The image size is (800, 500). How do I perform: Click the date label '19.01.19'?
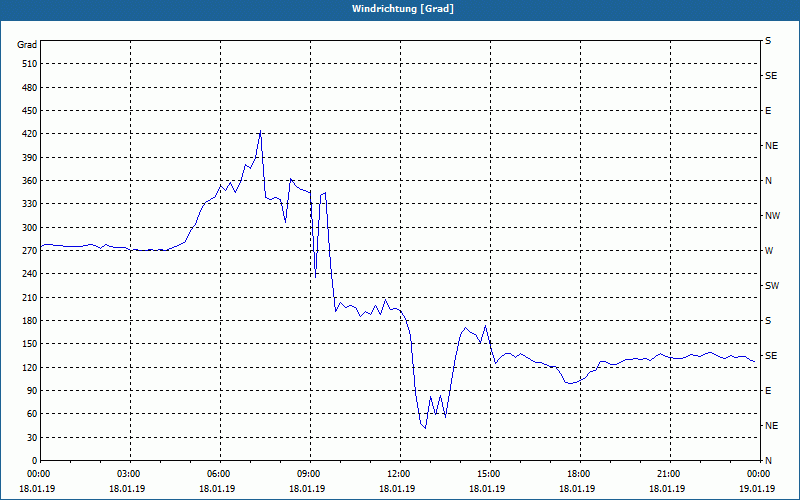[757, 489]
